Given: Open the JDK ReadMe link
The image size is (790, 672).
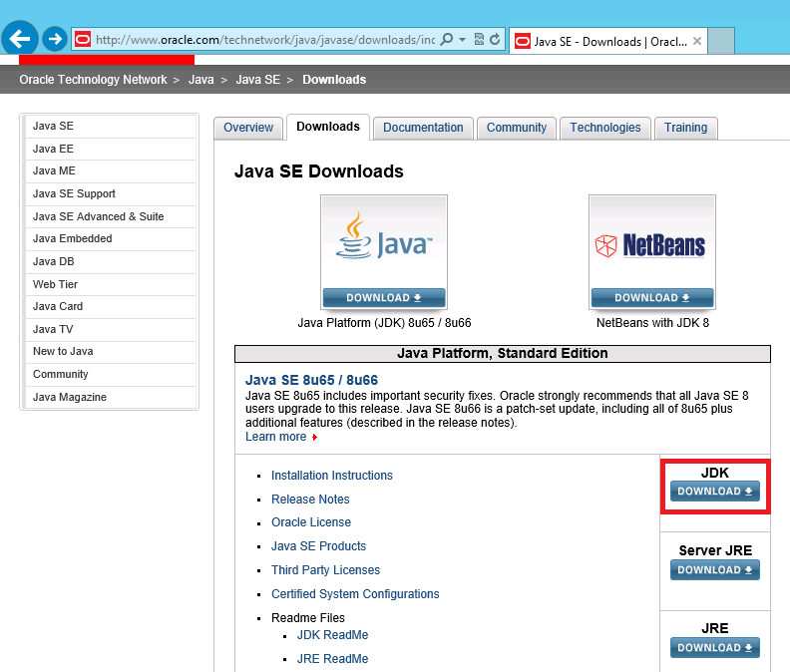Looking at the screenshot, I should click(x=332, y=635).
